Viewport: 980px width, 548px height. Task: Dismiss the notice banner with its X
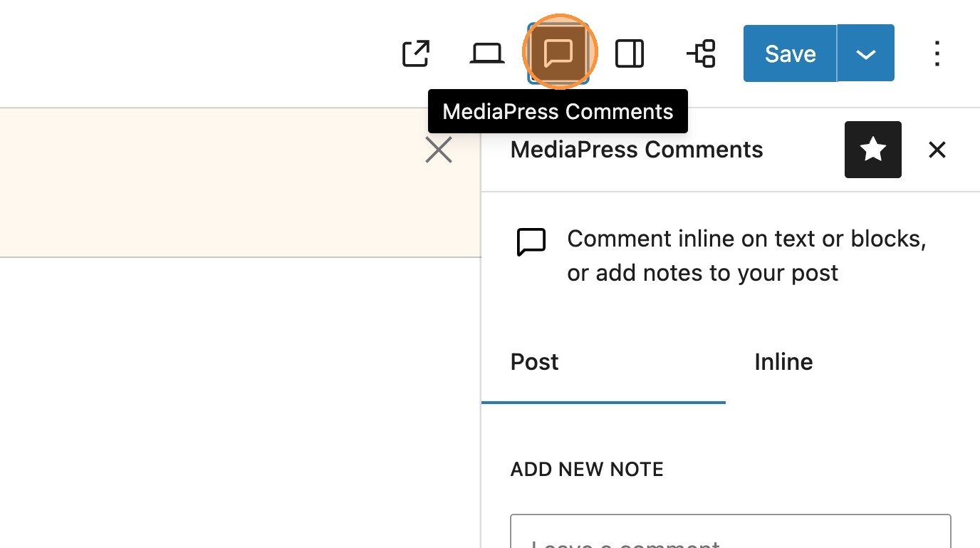click(x=439, y=150)
